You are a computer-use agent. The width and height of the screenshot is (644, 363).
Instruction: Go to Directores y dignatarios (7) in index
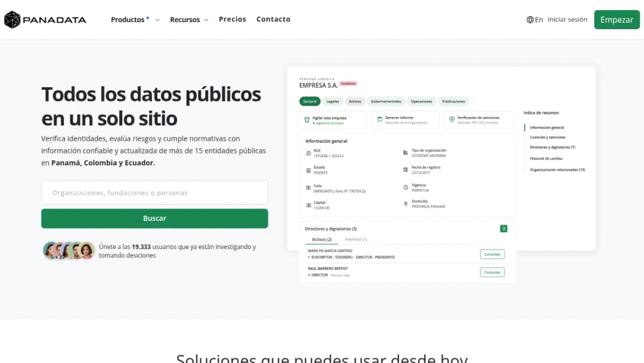pos(552,147)
